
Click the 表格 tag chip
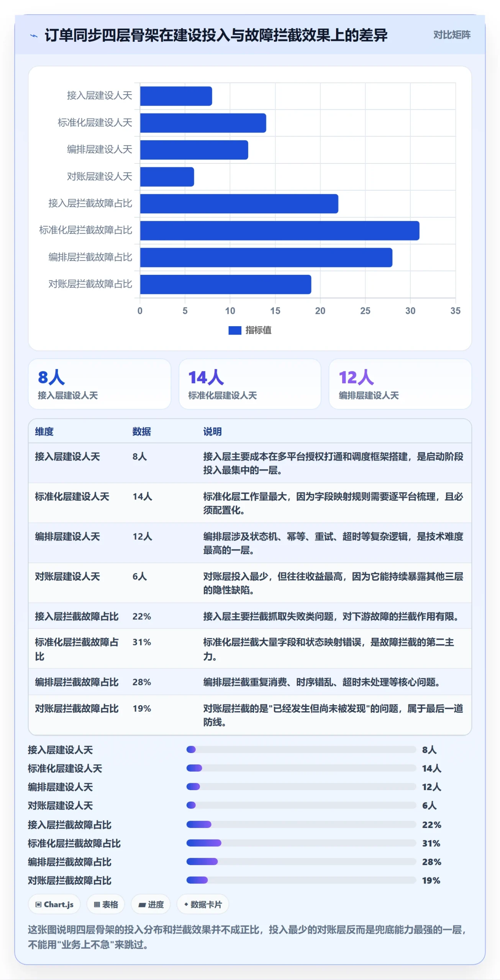(106, 904)
